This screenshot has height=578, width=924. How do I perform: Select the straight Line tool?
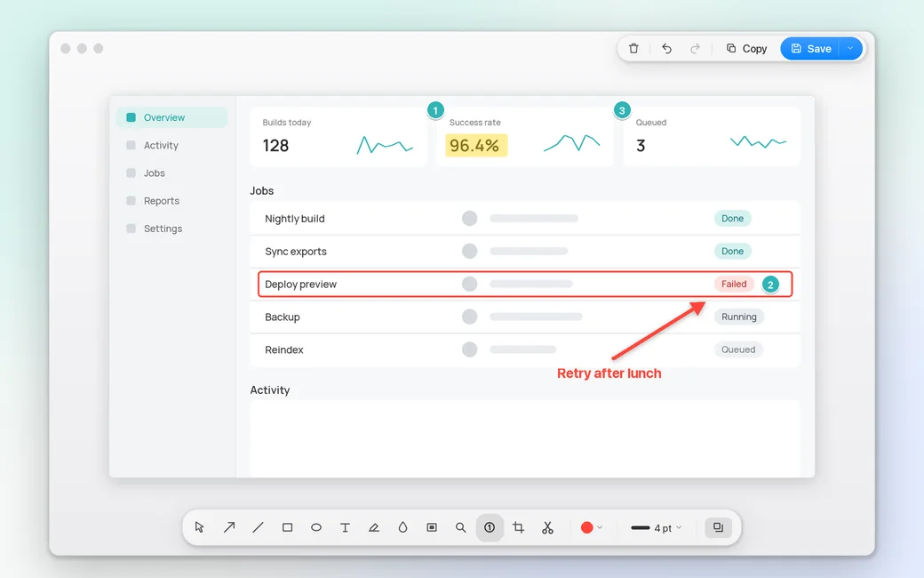259,527
